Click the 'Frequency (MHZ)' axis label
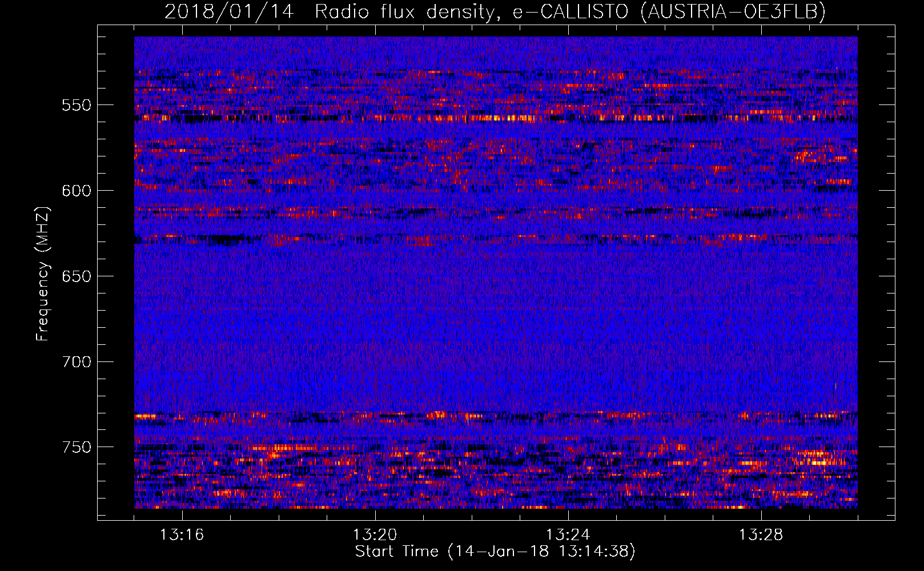This screenshot has width=924, height=571. click(x=42, y=274)
